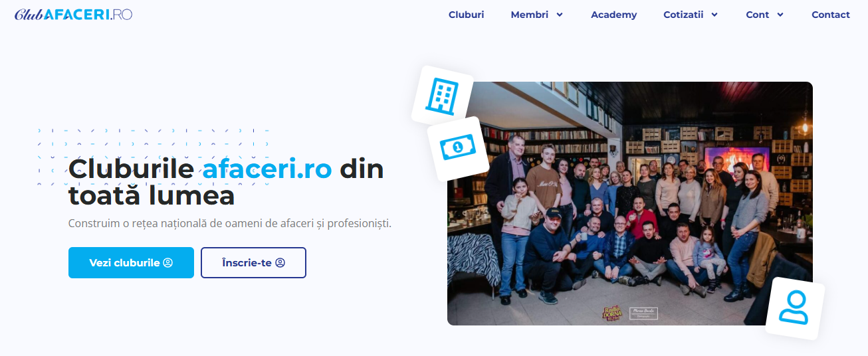This screenshot has height=356, width=868.
Task: Expand the Membri dropdown arrow
Action: click(560, 15)
